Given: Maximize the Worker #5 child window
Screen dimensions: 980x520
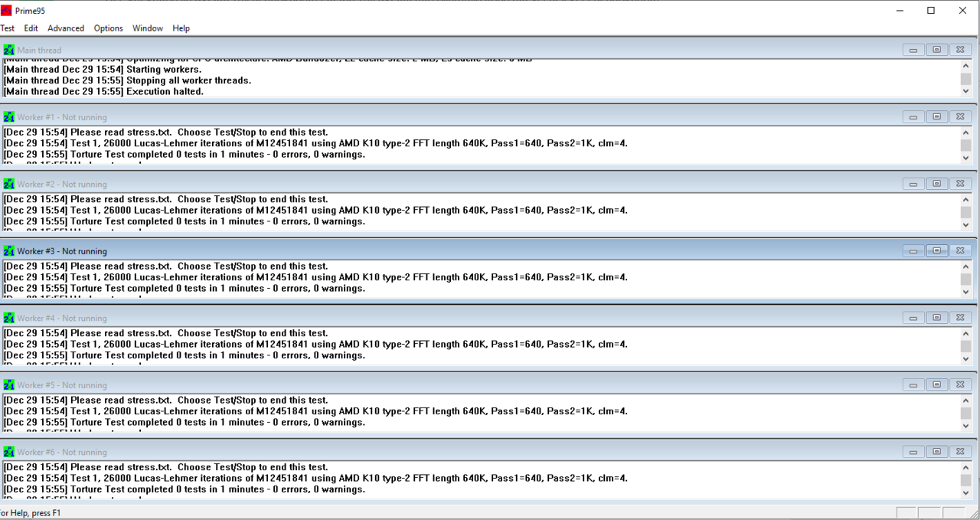Looking at the screenshot, I should (936, 384).
